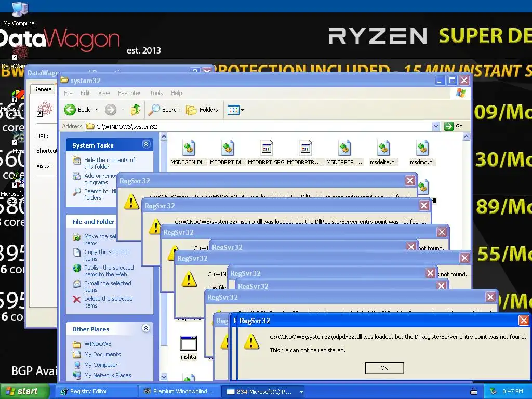532x399 pixels.
Task: Open the Tools menu
Action: [156, 93]
